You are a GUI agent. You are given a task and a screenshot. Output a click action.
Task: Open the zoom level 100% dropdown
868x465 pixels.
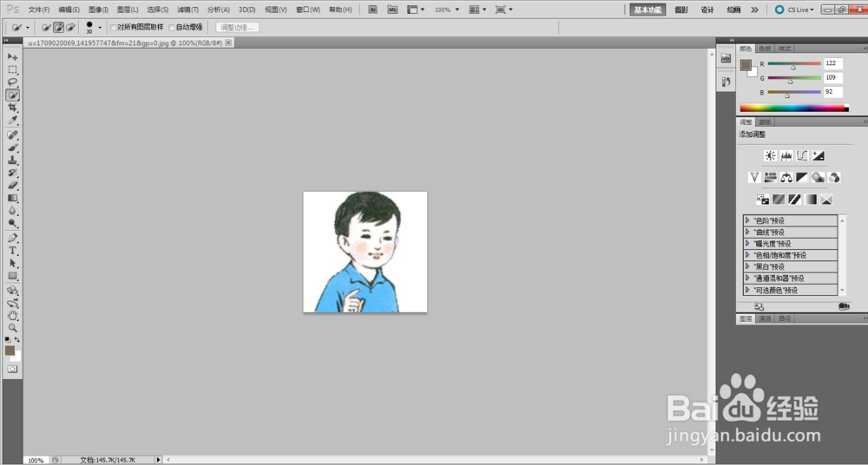[457, 10]
